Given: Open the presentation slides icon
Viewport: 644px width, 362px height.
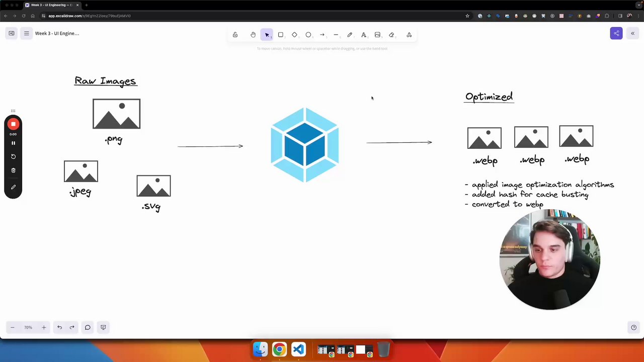Looking at the screenshot, I should (103, 327).
